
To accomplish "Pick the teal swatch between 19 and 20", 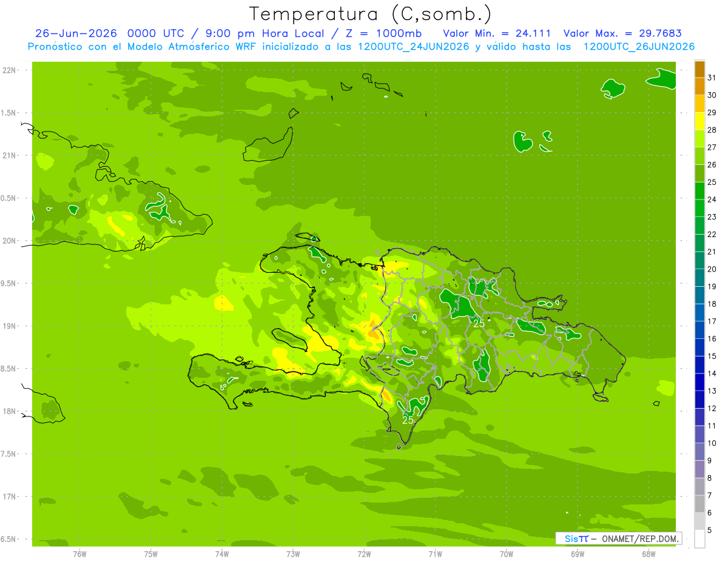I will click(x=699, y=278).
